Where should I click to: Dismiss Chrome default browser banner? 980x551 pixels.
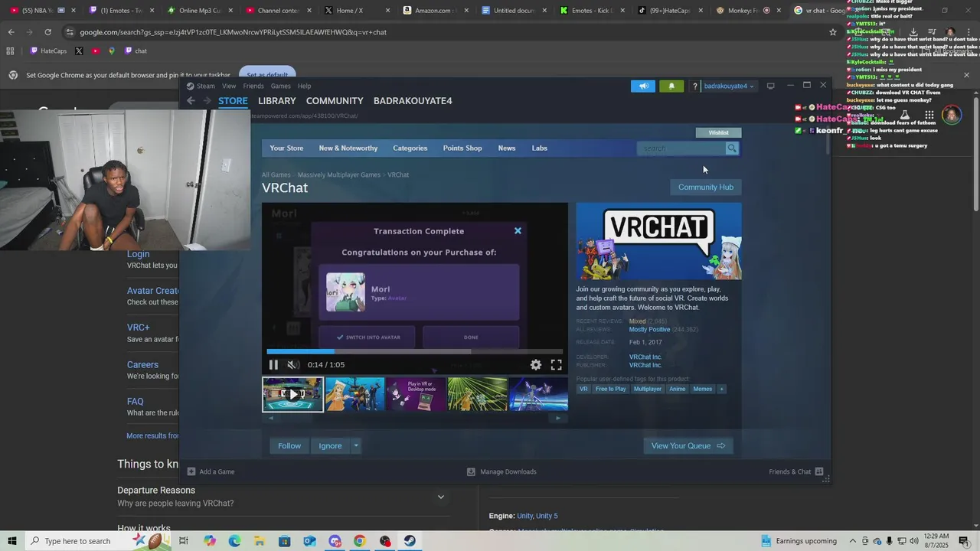pos(966,75)
